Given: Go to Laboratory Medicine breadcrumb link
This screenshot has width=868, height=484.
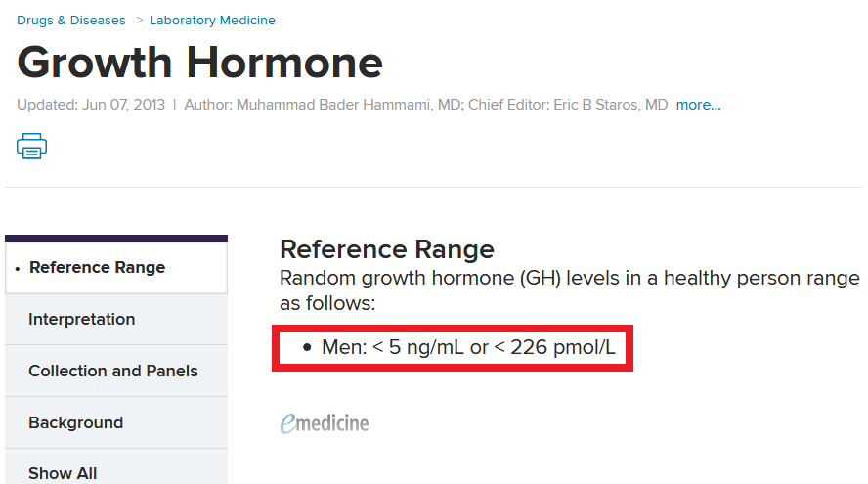Looking at the screenshot, I should (x=212, y=20).
